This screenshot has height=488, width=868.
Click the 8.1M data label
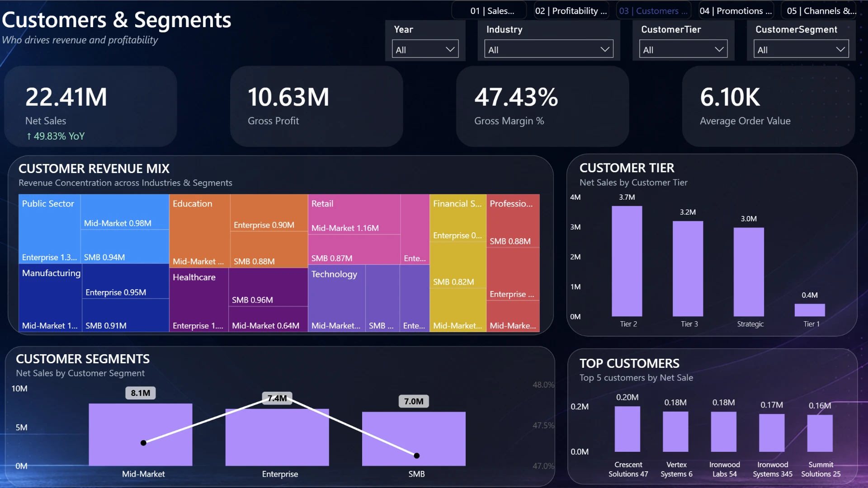141,393
